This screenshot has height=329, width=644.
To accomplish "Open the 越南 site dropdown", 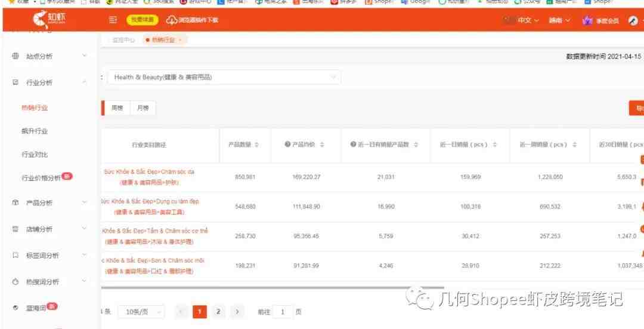I will coord(559,20).
